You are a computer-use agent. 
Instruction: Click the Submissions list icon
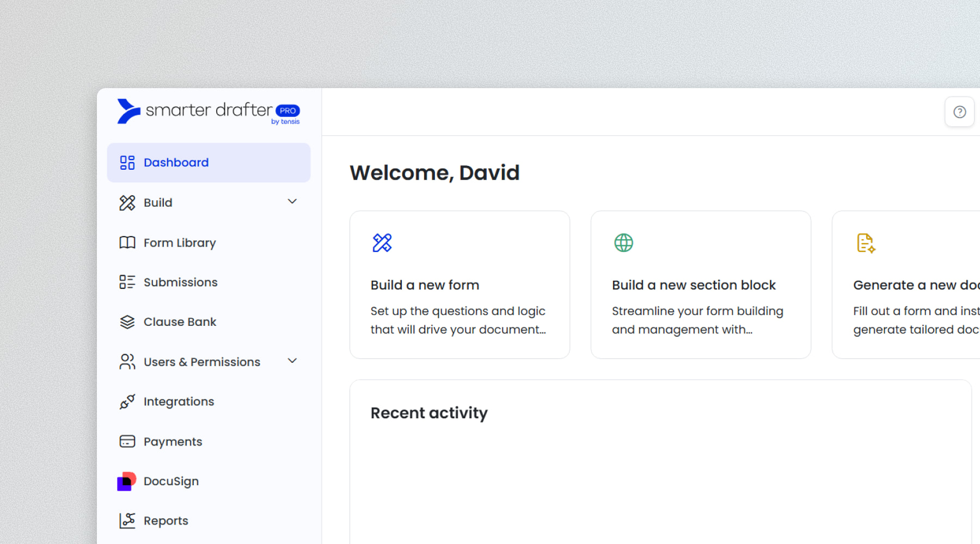coord(127,282)
